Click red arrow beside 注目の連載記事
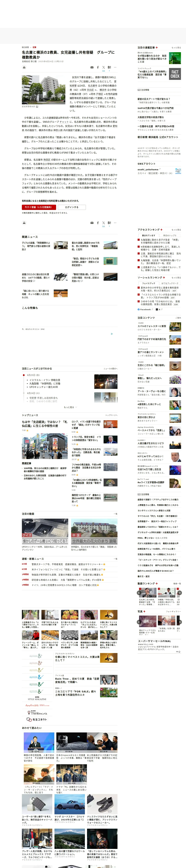This screenshot has height=868, width=186. (x=157, y=47)
